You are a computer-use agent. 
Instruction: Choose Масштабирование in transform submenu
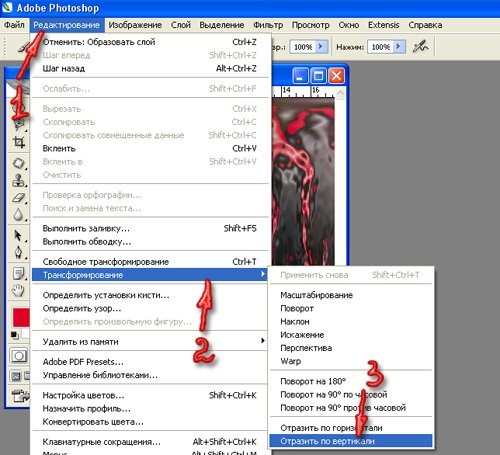(x=351, y=295)
